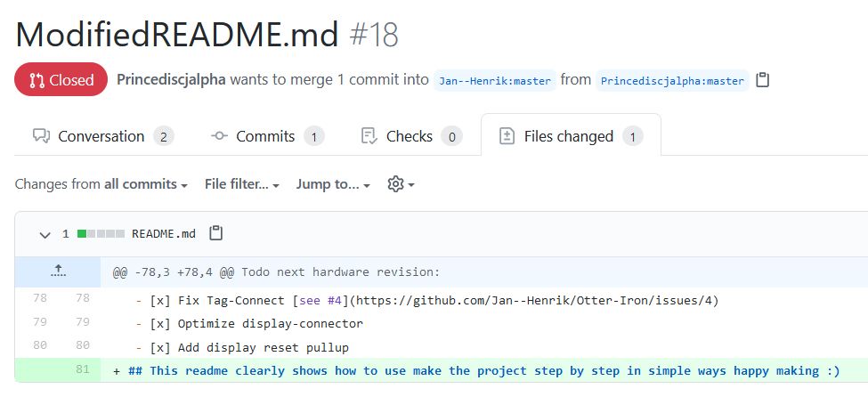This screenshot has height=397, width=868.
Task: Click the expand-up diff lines icon
Action: click(x=59, y=271)
